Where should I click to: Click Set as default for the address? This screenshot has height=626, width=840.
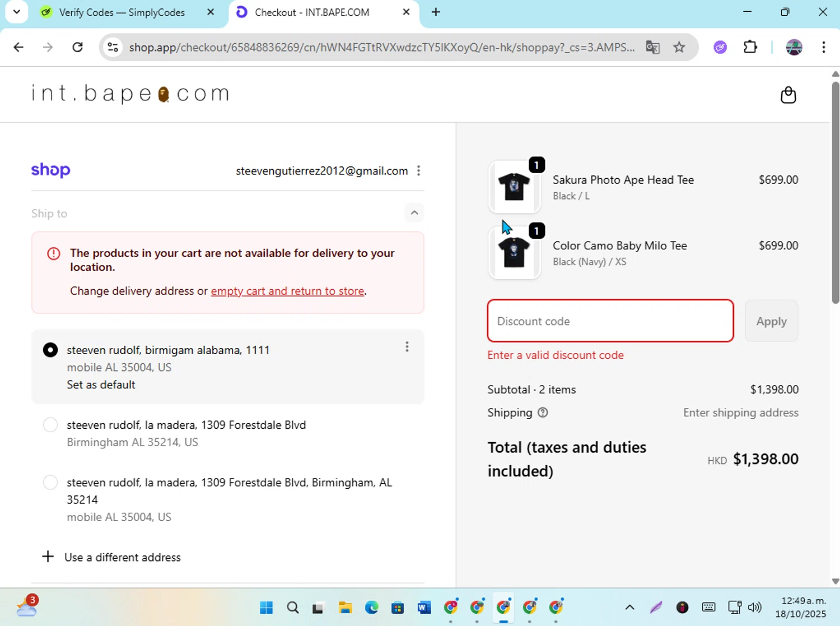(x=101, y=384)
